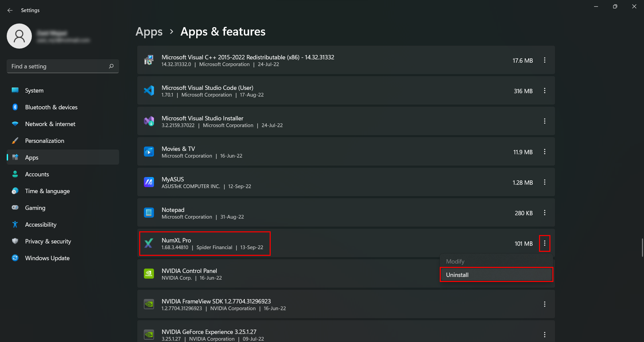Click in the Find a setting field

(x=63, y=66)
